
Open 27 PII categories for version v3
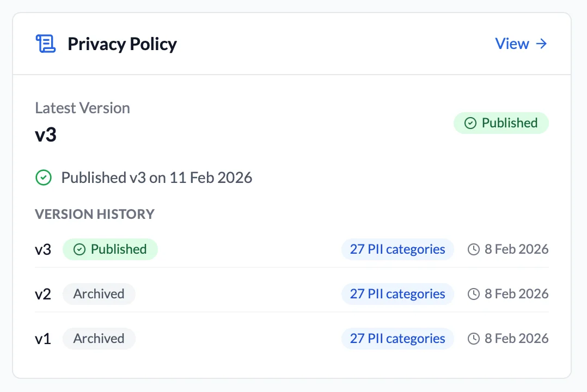(398, 249)
